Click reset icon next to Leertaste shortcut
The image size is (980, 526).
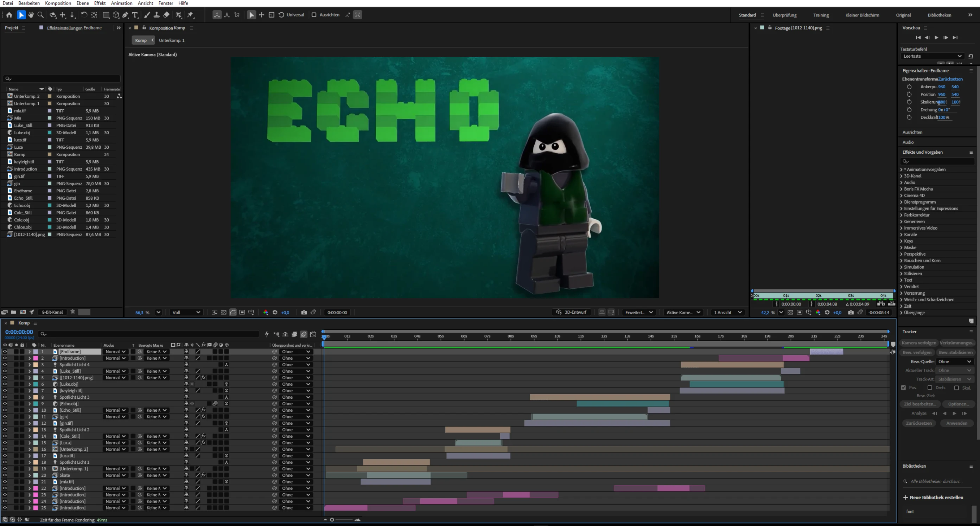pyautogui.click(x=971, y=56)
